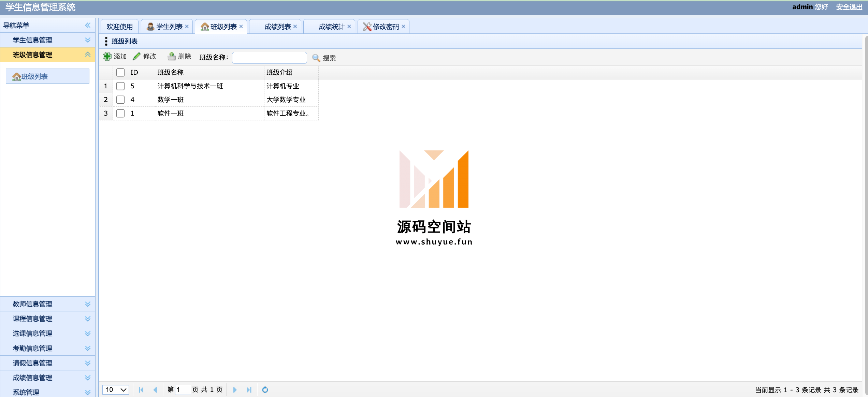The width and height of the screenshot is (868, 397).
Task: Expand the 学生信息管理 section
Action: click(88, 40)
